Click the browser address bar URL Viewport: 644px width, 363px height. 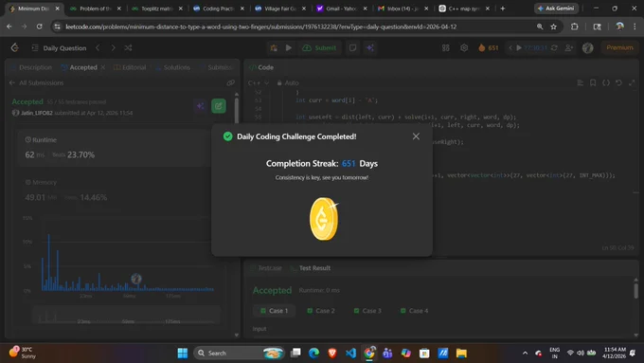(260, 27)
